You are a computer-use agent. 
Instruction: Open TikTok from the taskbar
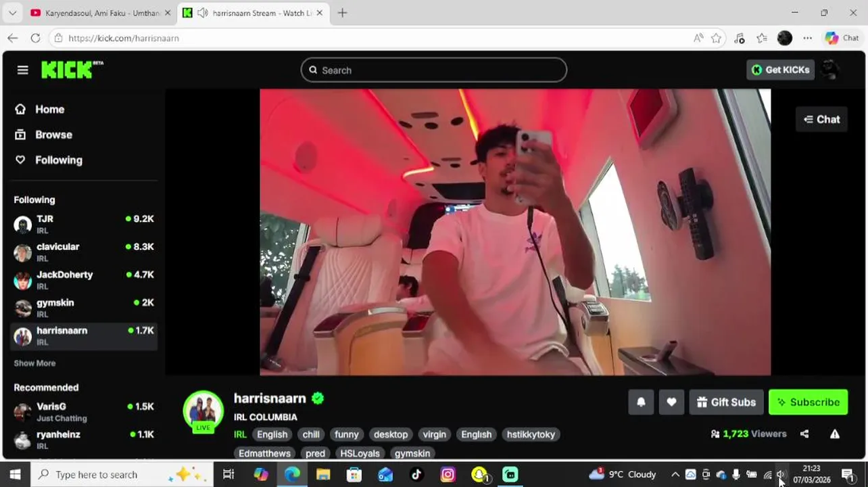click(x=416, y=475)
